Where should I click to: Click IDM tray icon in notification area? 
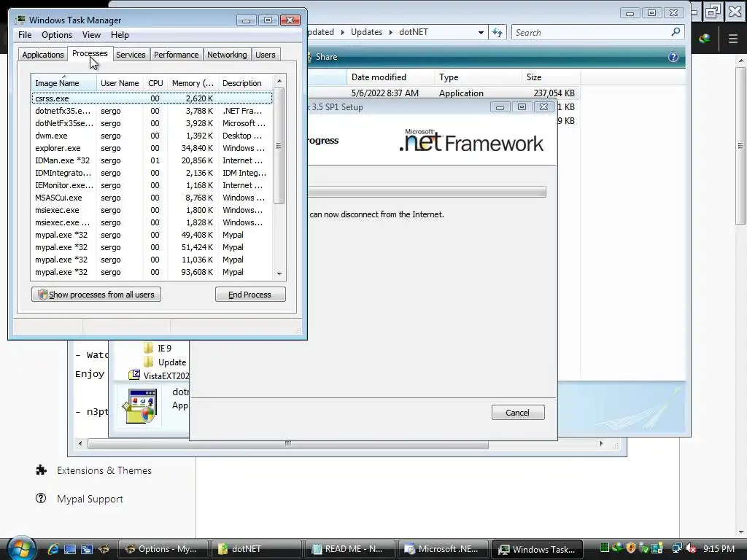(x=618, y=548)
